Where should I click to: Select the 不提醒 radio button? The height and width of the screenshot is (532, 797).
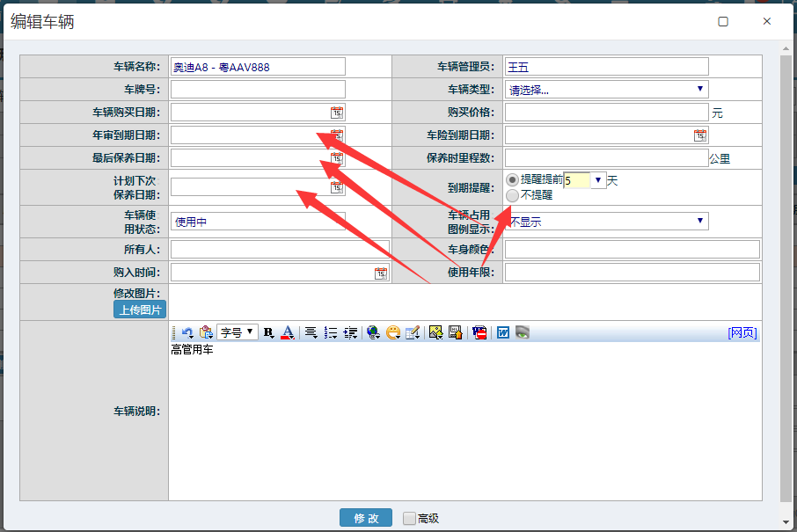point(512,195)
